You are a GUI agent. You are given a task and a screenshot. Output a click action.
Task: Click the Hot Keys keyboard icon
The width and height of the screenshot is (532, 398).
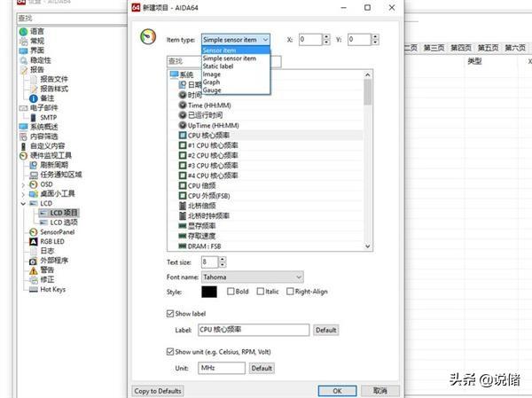tap(34, 290)
